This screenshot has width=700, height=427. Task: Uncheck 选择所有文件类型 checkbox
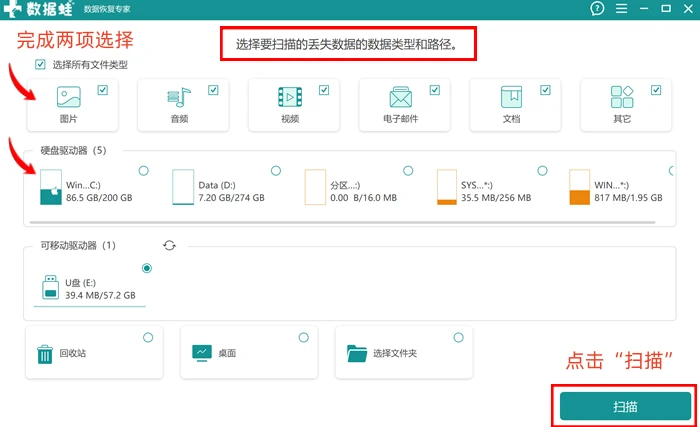pyautogui.click(x=40, y=65)
